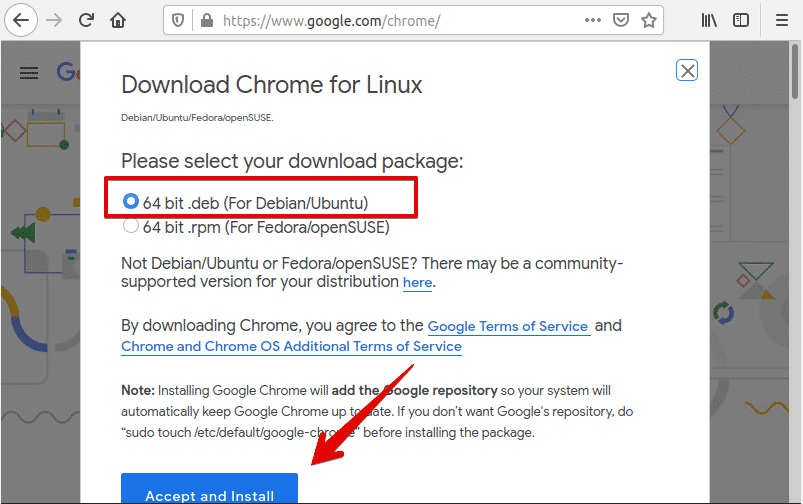Follow the community-supported version 'here' link
The height and width of the screenshot is (504, 803).
417,283
